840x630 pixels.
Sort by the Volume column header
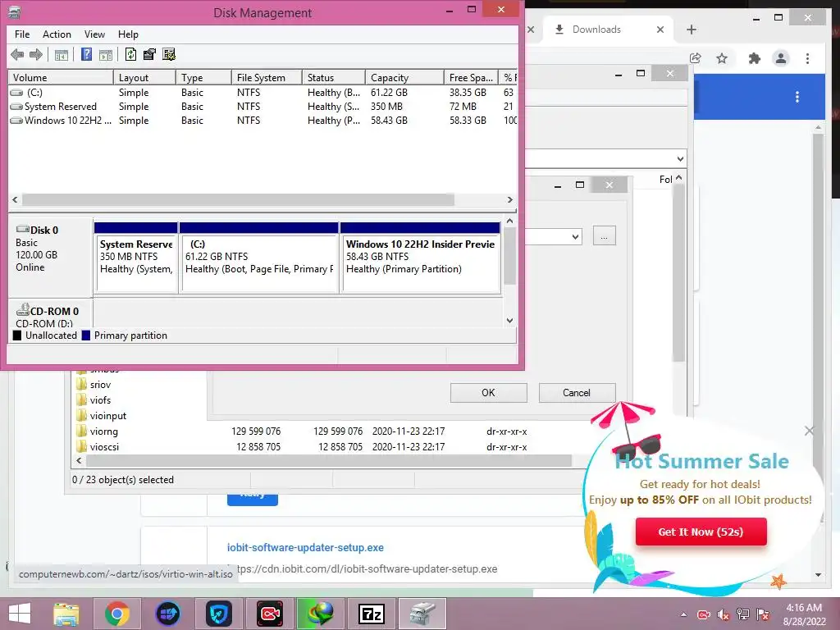pos(61,78)
